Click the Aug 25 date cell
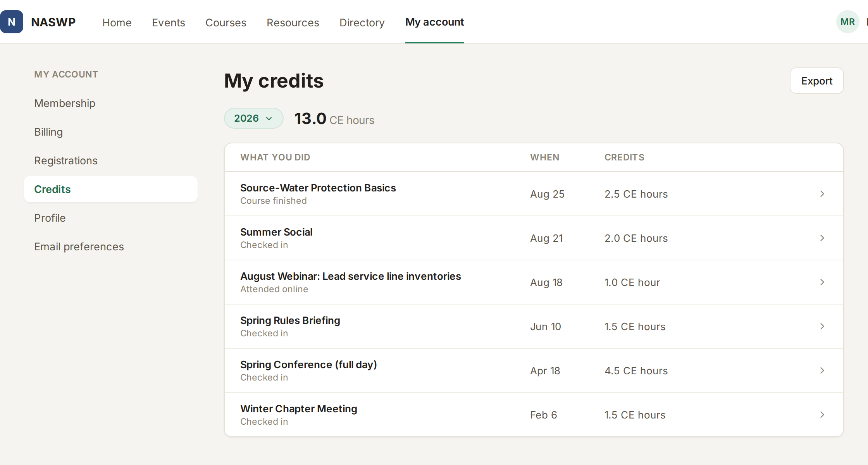The width and height of the screenshot is (868, 465). click(x=547, y=194)
